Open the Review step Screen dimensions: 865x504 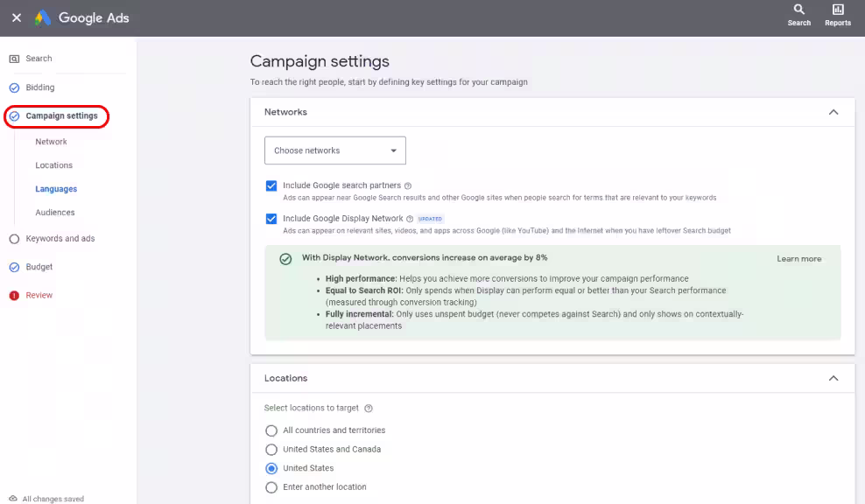39,296
